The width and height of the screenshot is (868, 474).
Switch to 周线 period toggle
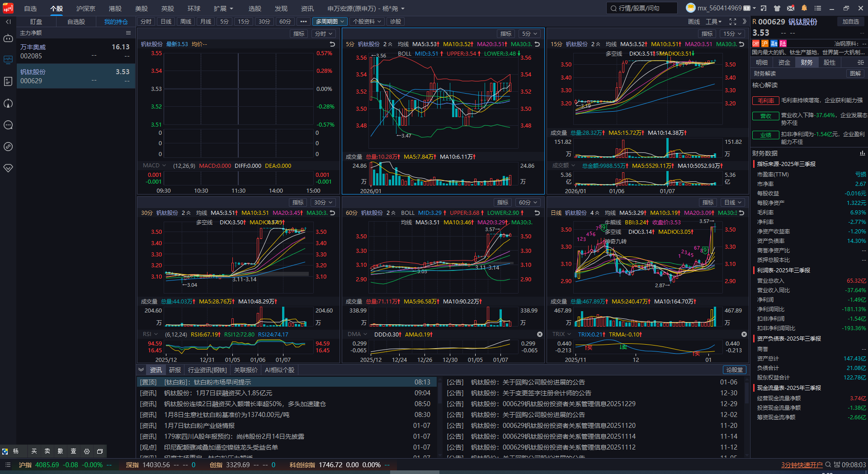coord(186,22)
